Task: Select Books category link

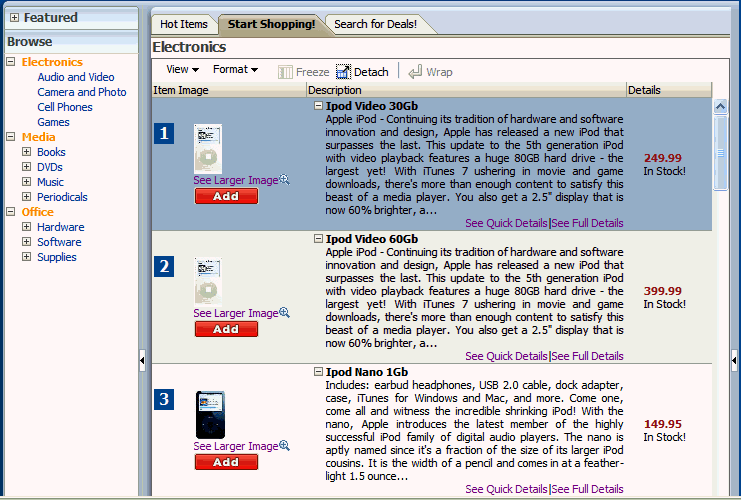Action: (x=51, y=152)
